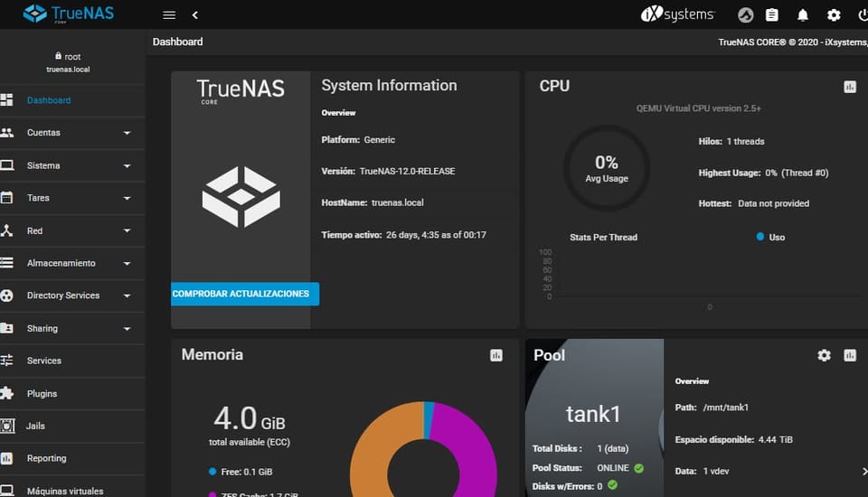868x497 pixels.
Task: Expand the Red menu arrow
Action: click(x=127, y=230)
